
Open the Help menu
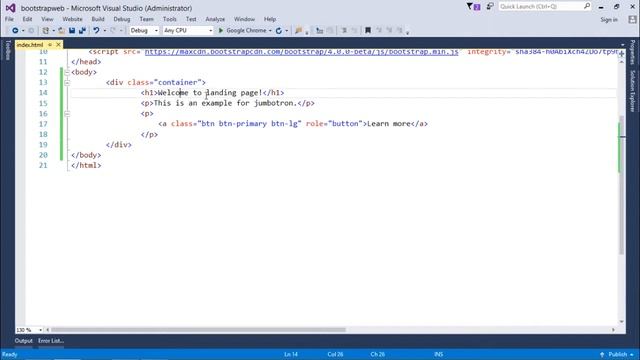pyautogui.click(x=270, y=19)
